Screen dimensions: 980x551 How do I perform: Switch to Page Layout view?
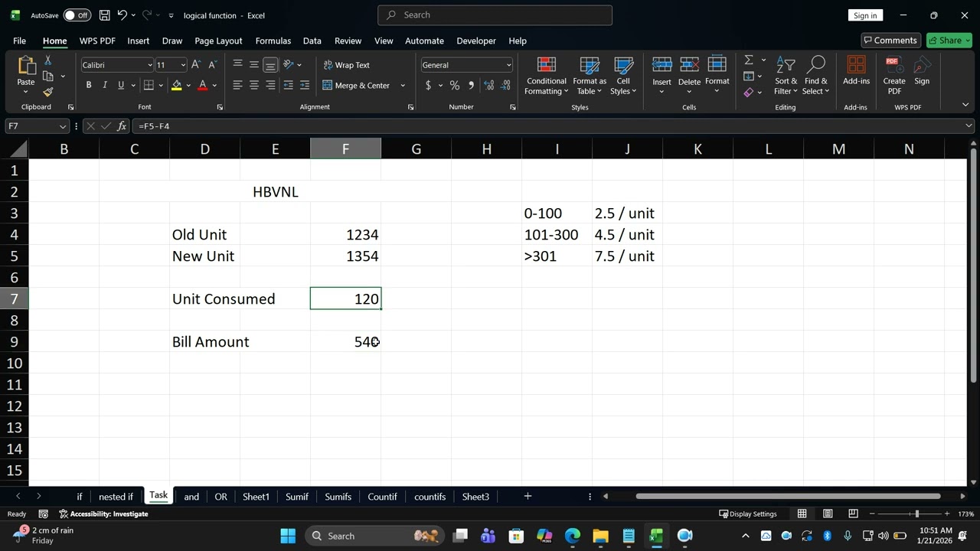[x=828, y=514]
